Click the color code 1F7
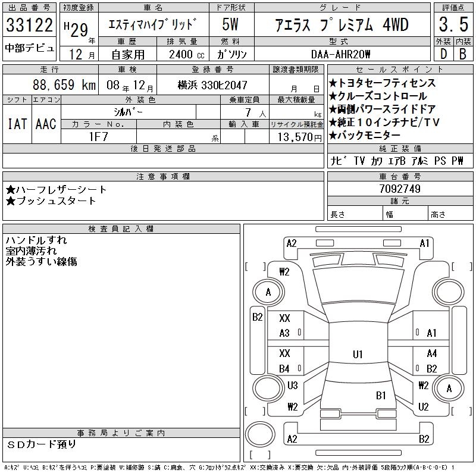 [99, 136]
